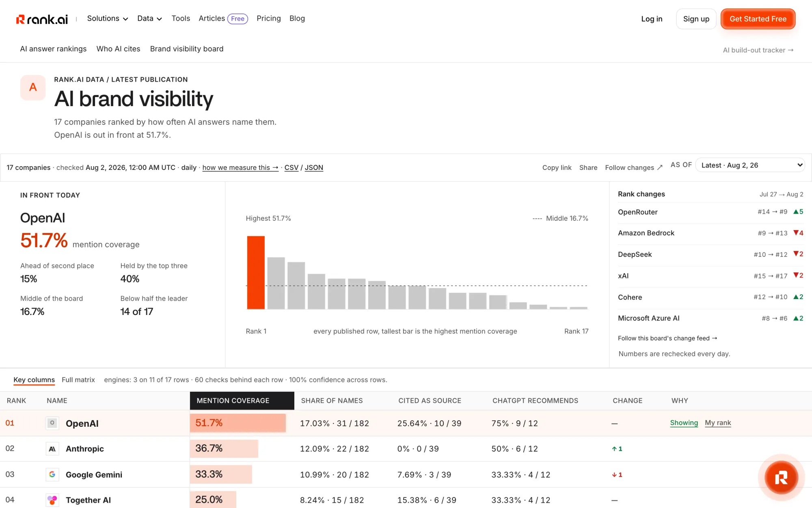Image resolution: width=812 pixels, height=508 pixels.
Task: Select Brand visibility board tab
Action: pyautogui.click(x=187, y=49)
